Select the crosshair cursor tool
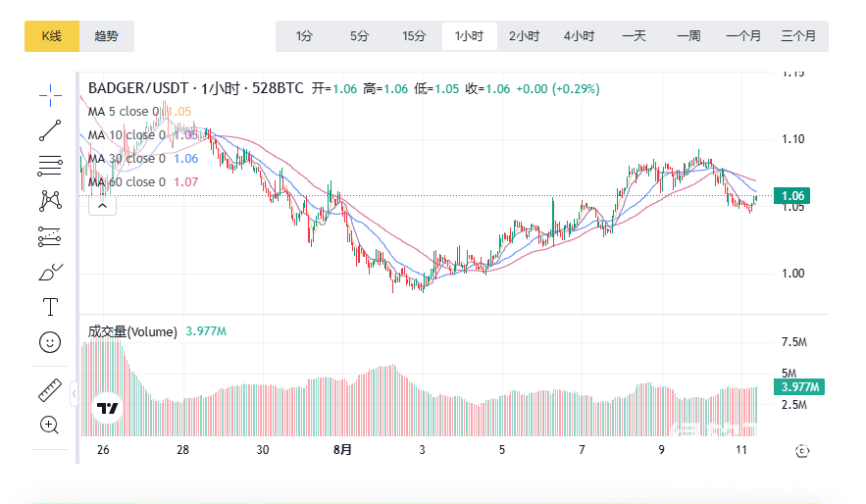 coord(50,94)
